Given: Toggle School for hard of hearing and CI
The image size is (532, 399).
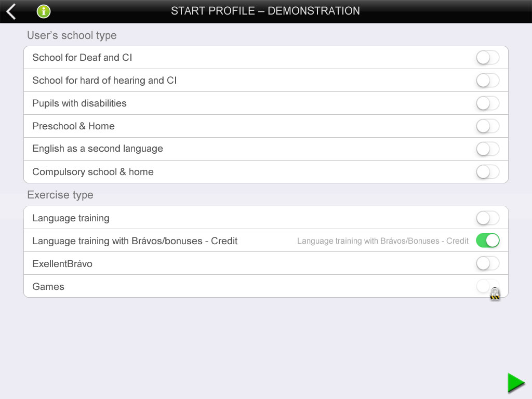Looking at the screenshot, I should 487,81.
